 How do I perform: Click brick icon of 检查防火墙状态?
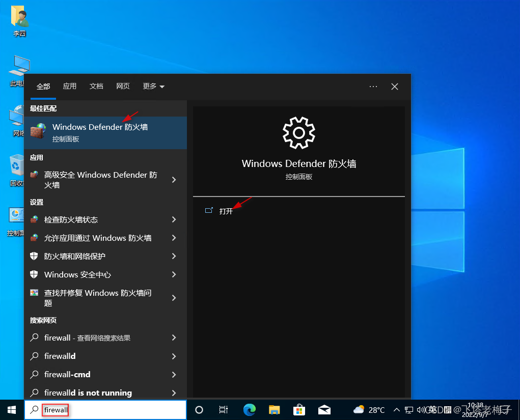click(x=34, y=219)
